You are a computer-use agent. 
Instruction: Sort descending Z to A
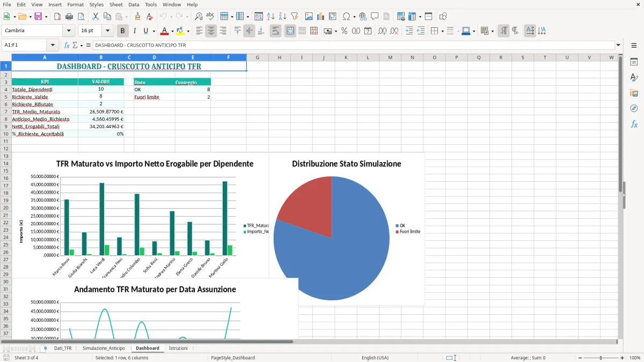point(282,17)
